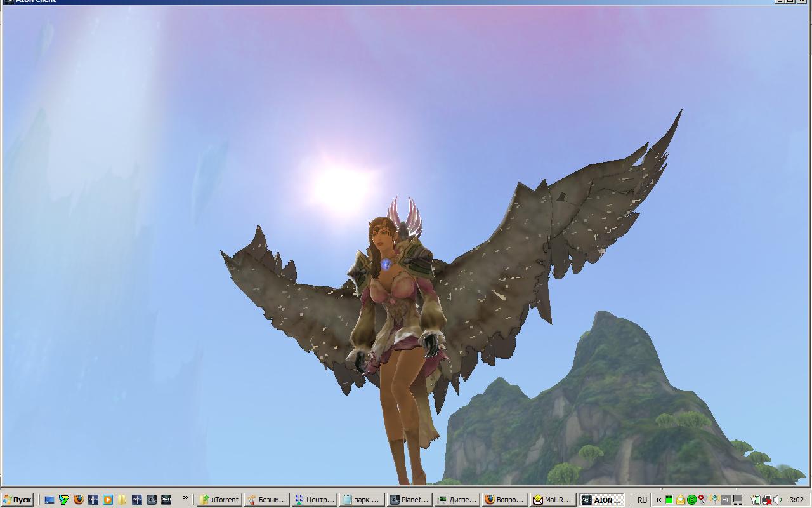Switch to the Безым... Paint taskbar window
812x508 pixels.
coord(267,500)
